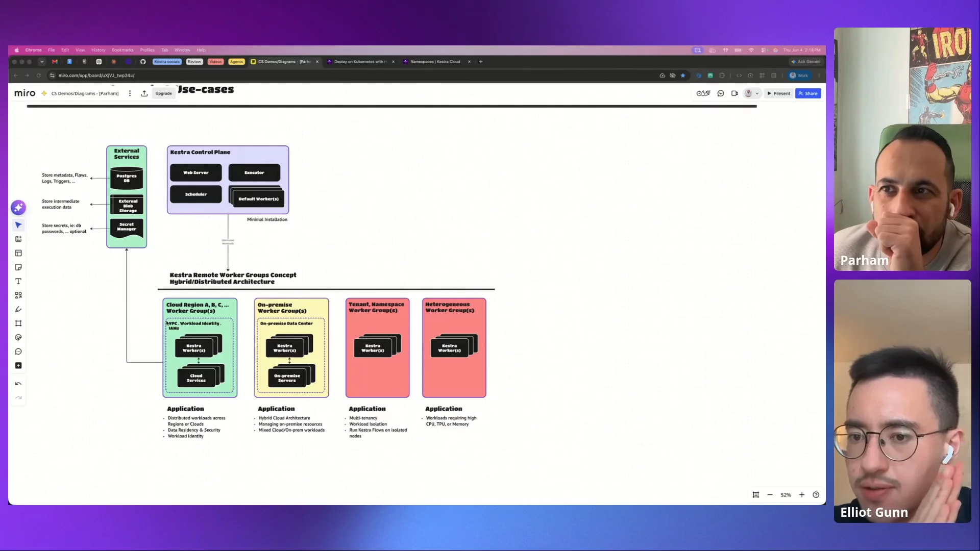Open the board comments panel icon
The image size is (980, 551).
pos(721,93)
